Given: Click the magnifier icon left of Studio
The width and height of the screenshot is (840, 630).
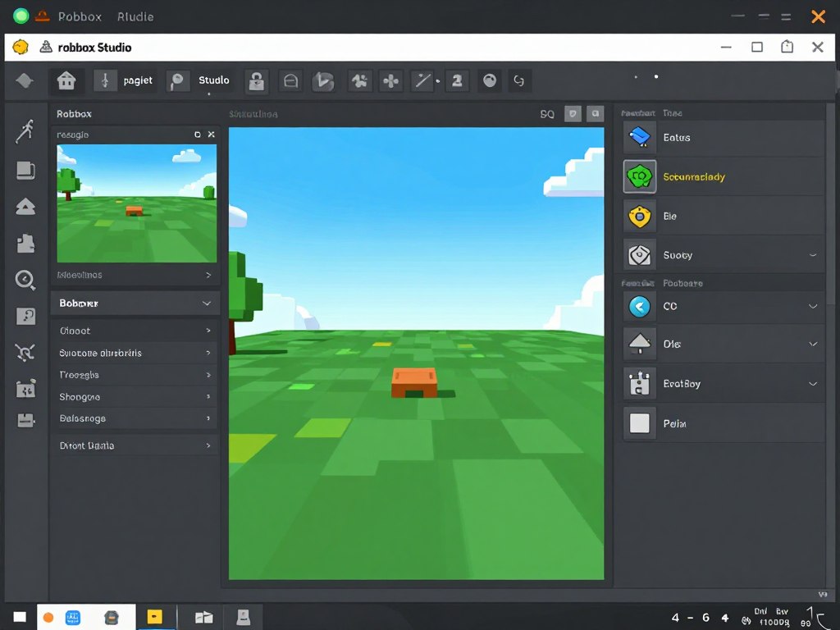Looking at the screenshot, I should coord(177,81).
